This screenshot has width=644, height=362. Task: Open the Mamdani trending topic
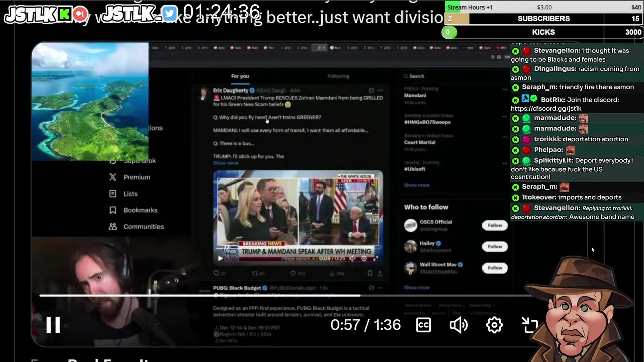tap(415, 95)
